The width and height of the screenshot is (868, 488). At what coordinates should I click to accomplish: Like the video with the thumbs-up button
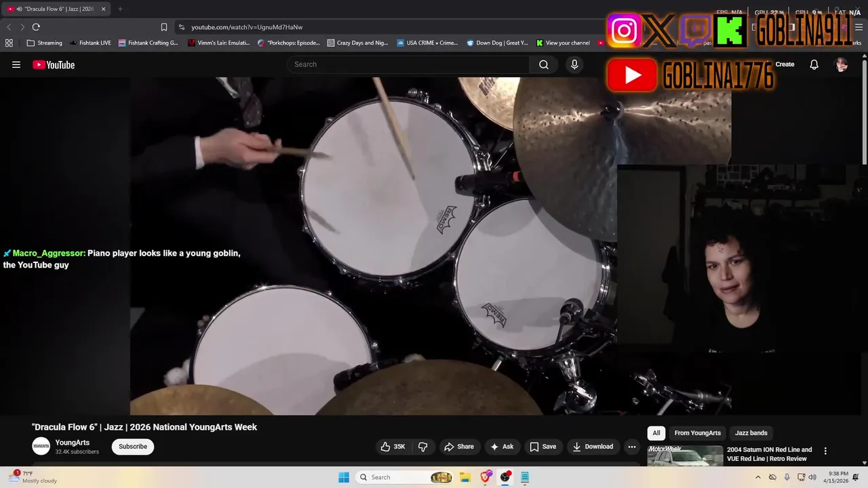393,447
